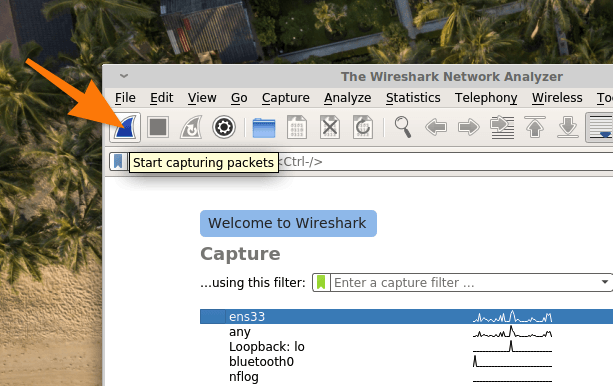Start capturing packets with the shark fin icon
The width and height of the screenshot is (613, 386).
125,127
